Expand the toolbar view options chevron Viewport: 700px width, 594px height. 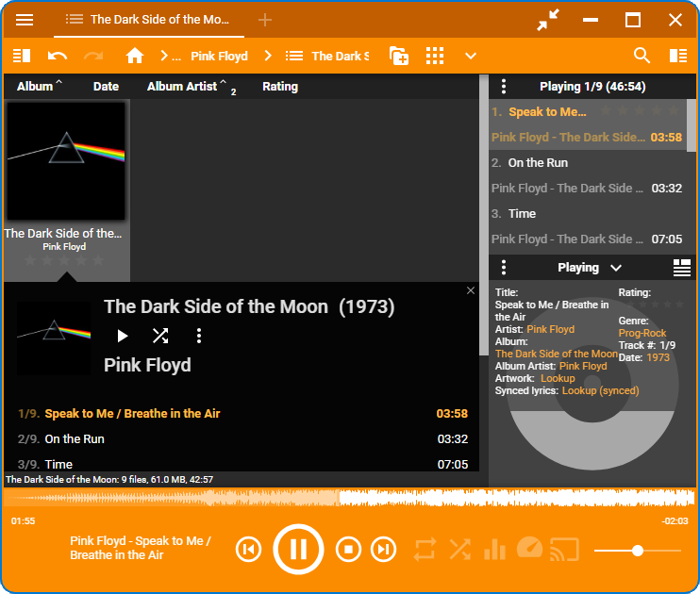tap(471, 56)
